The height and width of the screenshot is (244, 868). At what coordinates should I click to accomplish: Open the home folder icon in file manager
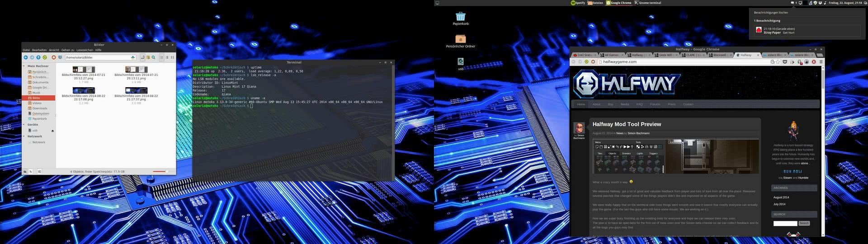pyautogui.click(x=54, y=57)
